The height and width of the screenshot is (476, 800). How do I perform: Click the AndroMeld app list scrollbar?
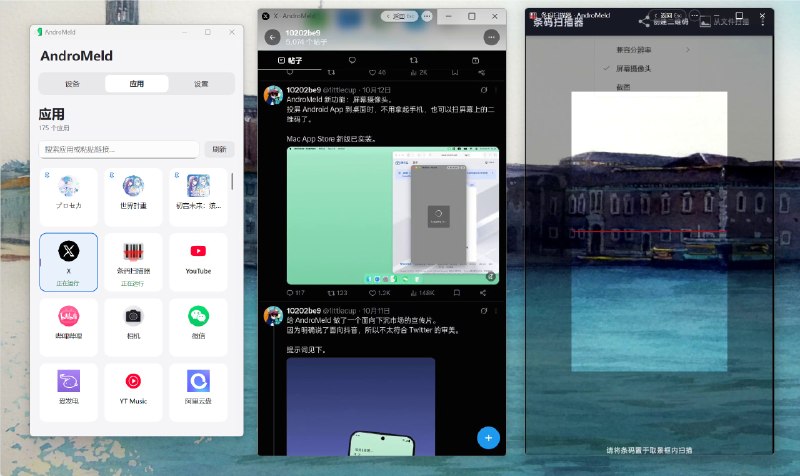point(232,181)
